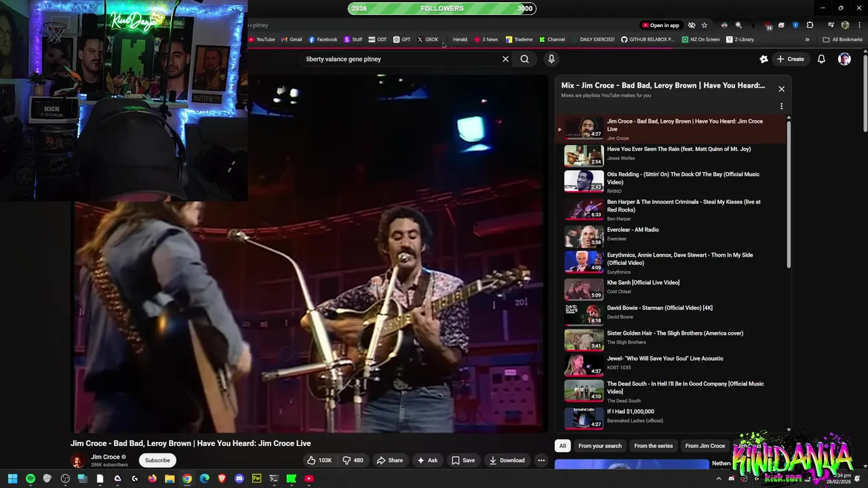Select Ben Harper Steal My Kisses
Screen dimensions: 868x488
coord(670,209)
